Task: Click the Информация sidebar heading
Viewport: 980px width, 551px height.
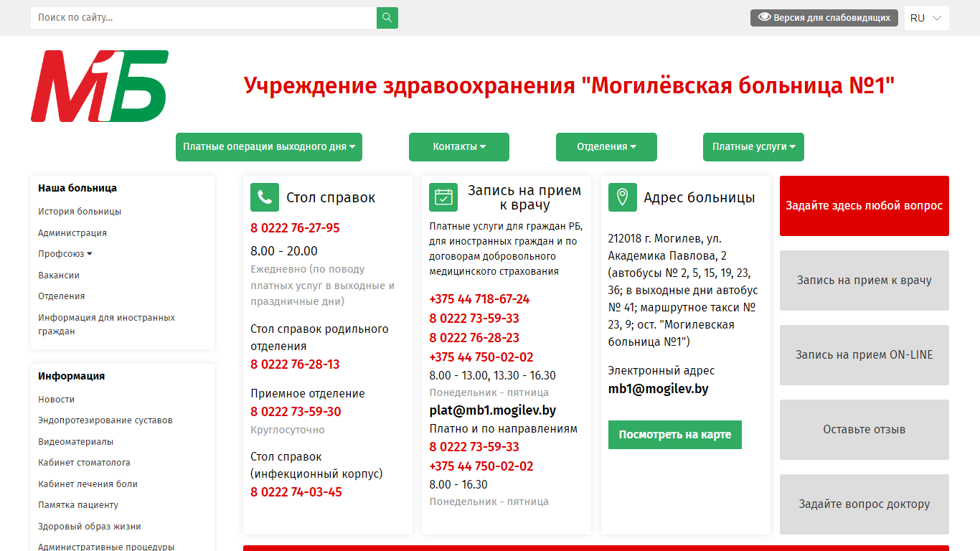Action: coord(71,376)
